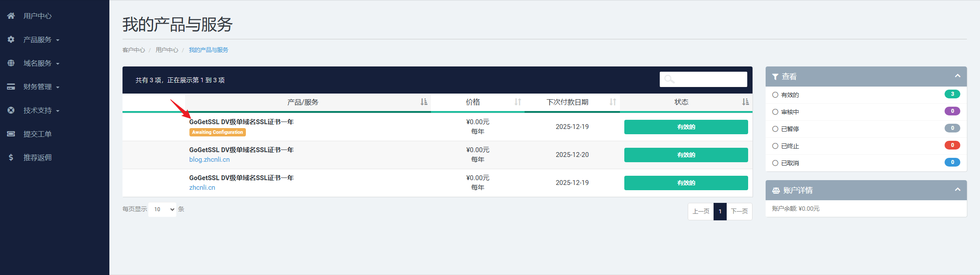The width and height of the screenshot is (980, 275).
Task: Click the 价格 column header text
Action: click(x=473, y=102)
